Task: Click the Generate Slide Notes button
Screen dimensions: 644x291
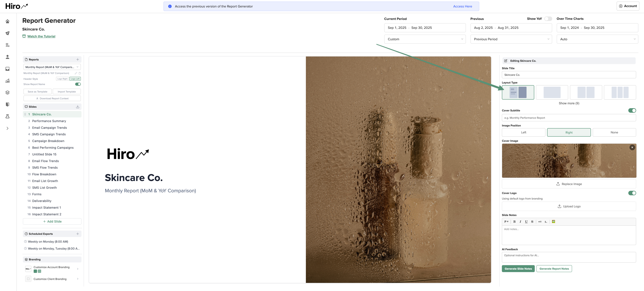Action: [518, 269]
